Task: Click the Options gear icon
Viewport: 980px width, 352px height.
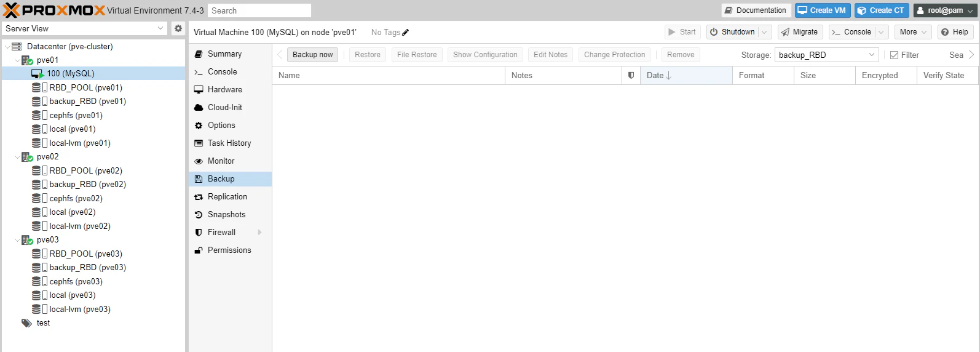Action: (199, 125)
